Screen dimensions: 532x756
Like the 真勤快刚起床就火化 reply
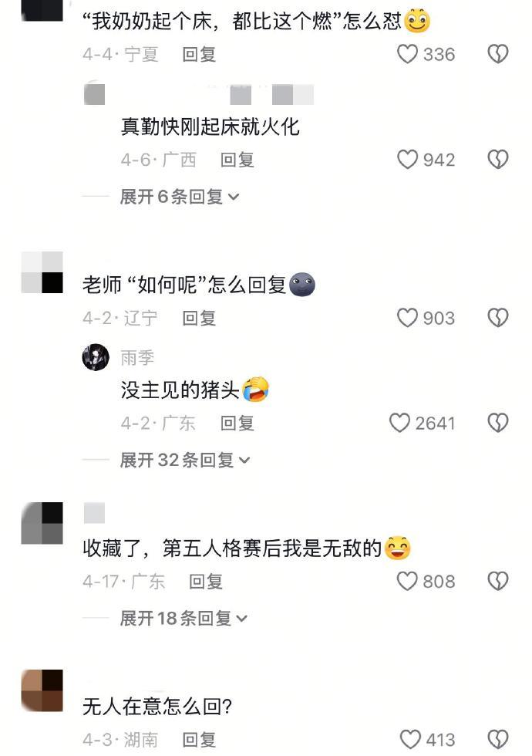click(407, 159)
